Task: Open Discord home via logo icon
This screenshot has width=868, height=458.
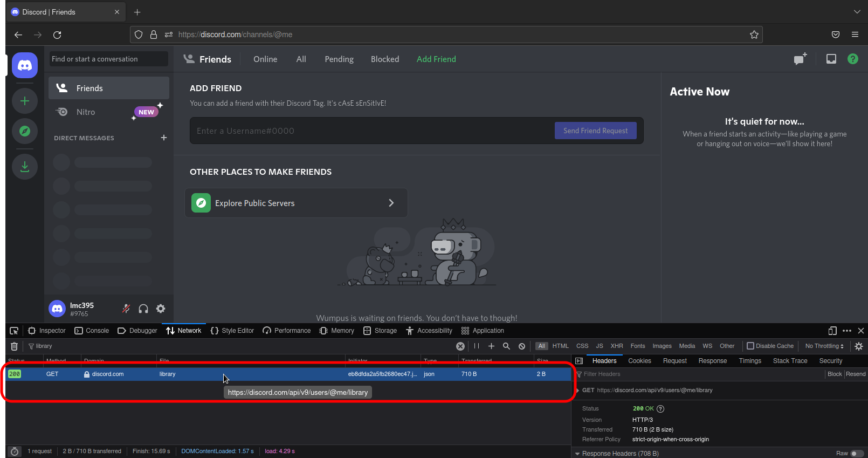Action: (x=25, y=65)
